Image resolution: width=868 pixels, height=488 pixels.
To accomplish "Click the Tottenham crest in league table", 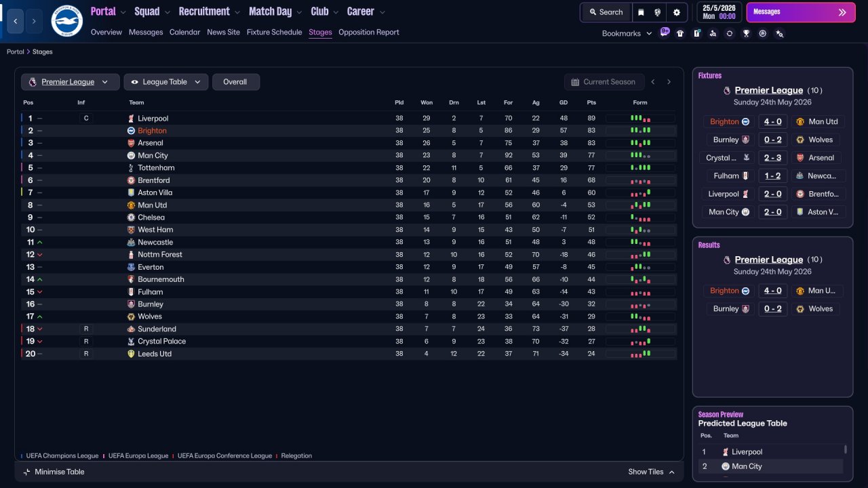I will tap(131, 168).
